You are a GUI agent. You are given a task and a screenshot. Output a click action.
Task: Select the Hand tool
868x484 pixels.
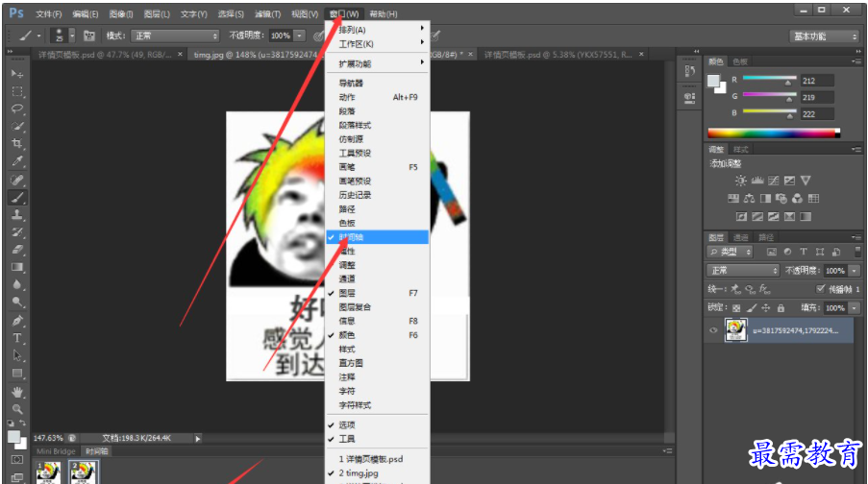point(17,392)
